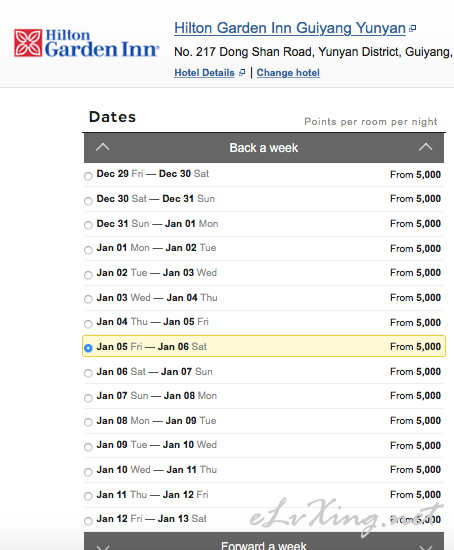The width and height of the screenshot is (454, 550).
Task: Select Jan 01 Mon — Jan 02 Tue radio
Action: pyautogui.click(x=88, y=250)
